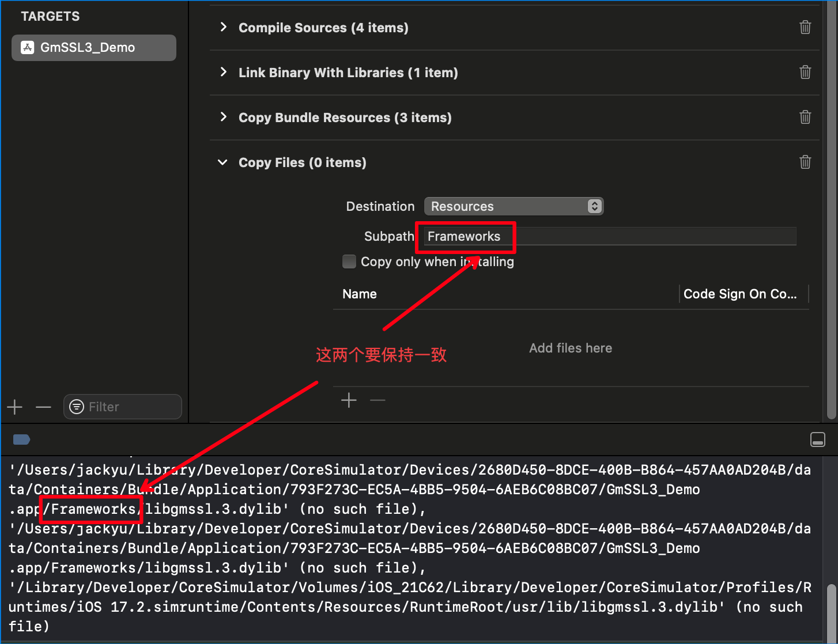Viewport: 838px width, 644px height.
Task: Click the targets Filter field
Action: pyautogui.click(x=123, y=407)
